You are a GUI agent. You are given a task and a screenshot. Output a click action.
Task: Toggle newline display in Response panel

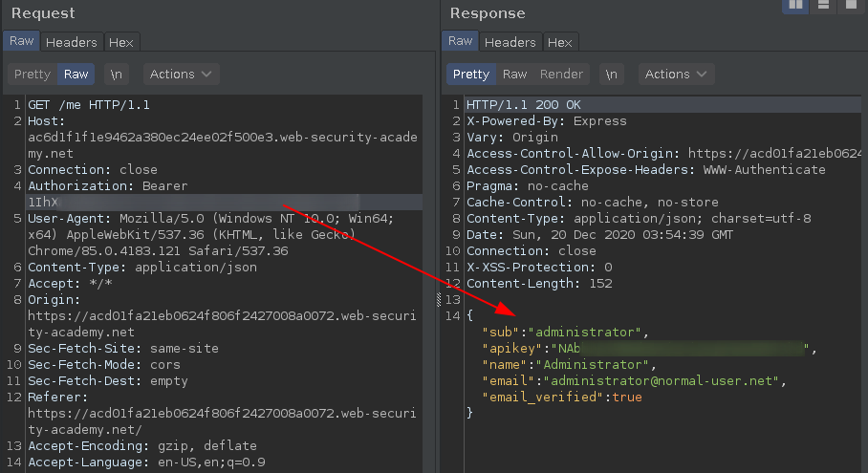612,75
